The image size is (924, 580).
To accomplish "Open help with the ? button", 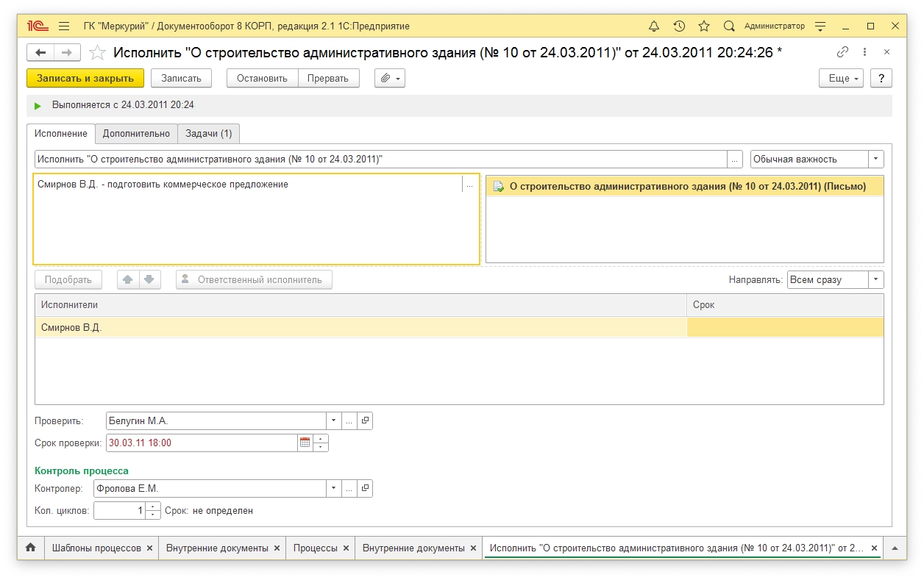I will pyautogui.click(x=881, y=78).
